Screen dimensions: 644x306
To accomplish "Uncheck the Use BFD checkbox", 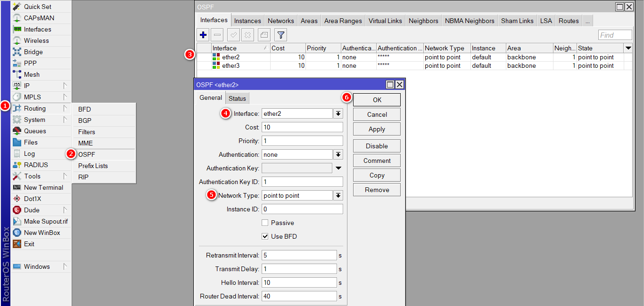I will (x=265, y=236).
